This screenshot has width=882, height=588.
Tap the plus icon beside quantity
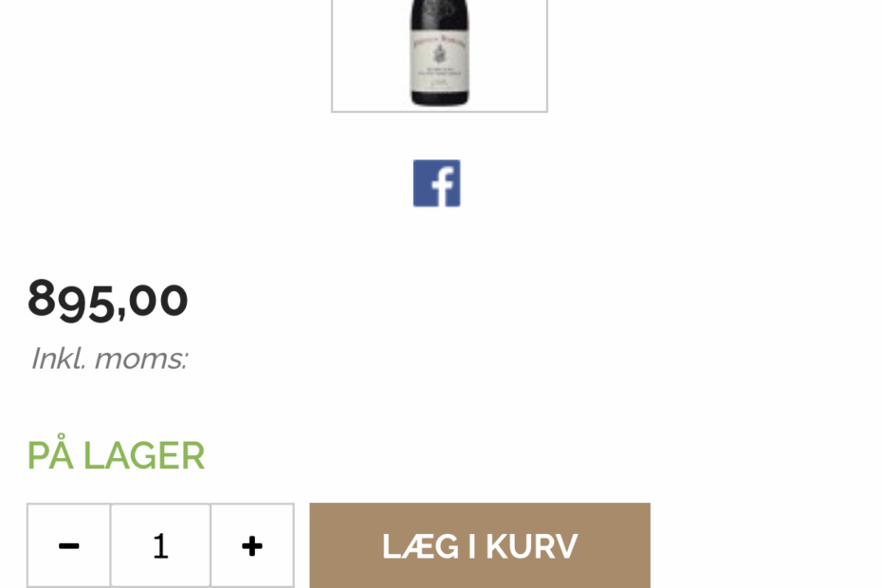252,546
